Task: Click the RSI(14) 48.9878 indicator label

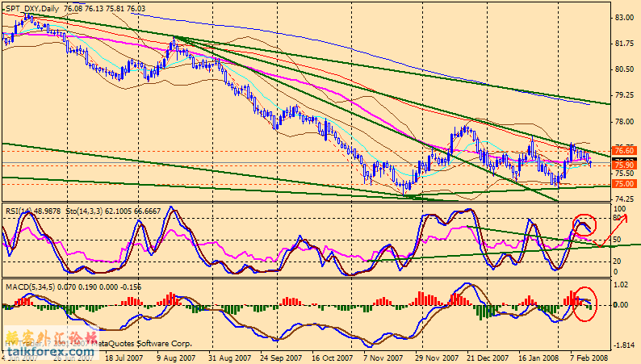Action: click(x=33, y=211)
